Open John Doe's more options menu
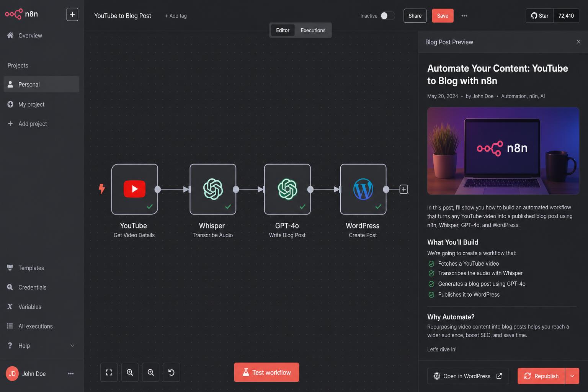The width and height of the screenshot is (588, 392). pyautogui.click(x=71, y=374)
